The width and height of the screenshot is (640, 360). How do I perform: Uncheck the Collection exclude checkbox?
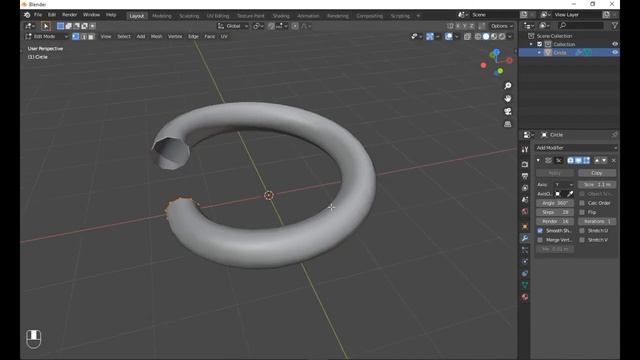540,44
